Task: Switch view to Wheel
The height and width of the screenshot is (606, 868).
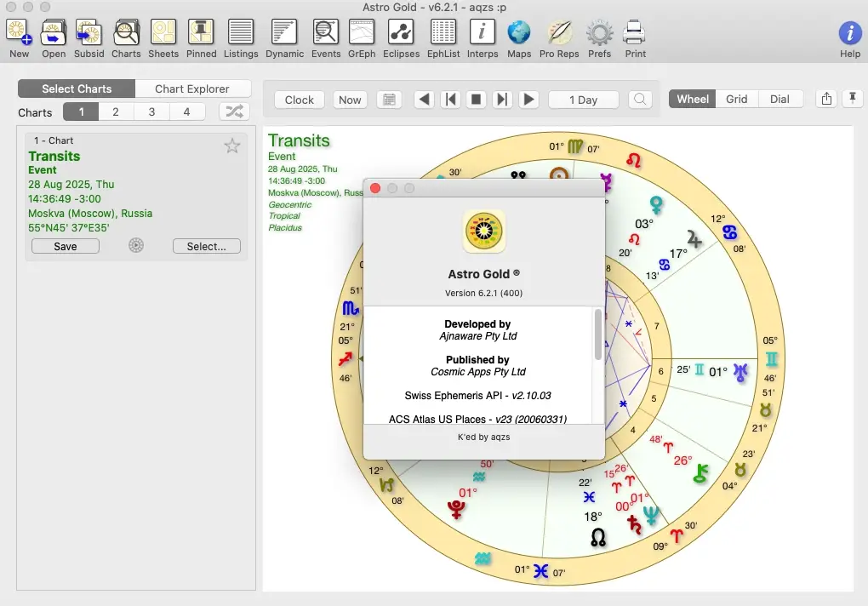Action: coord(692,99)
